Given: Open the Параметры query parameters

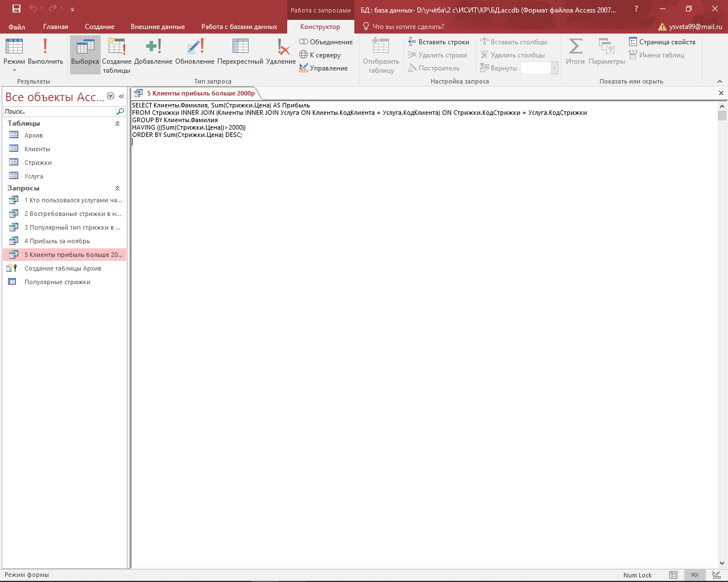Looking at the screenshot, I should point(607,52).
